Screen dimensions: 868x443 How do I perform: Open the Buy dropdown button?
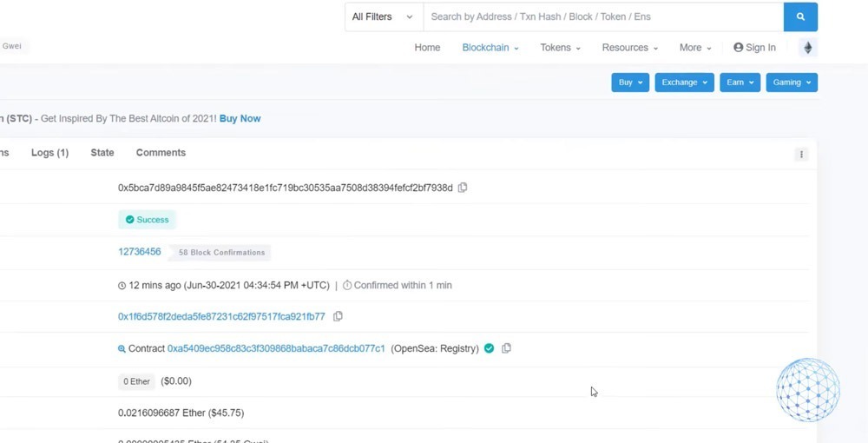[x=630, y=83]
